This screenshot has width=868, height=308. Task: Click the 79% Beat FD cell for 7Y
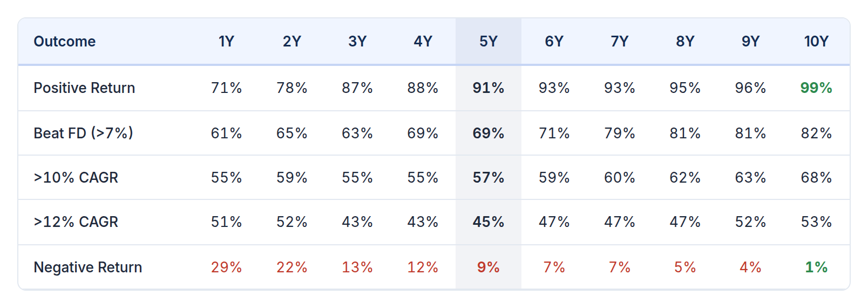619,133
